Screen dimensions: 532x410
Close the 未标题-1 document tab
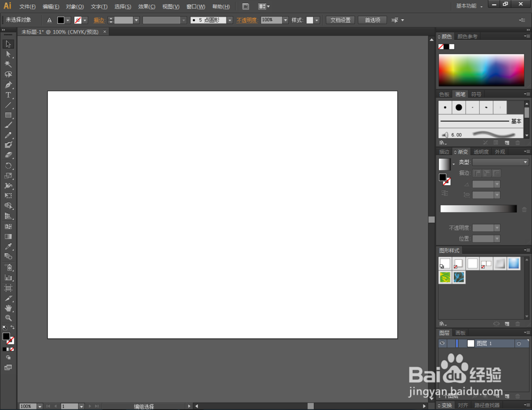(104, 31)
